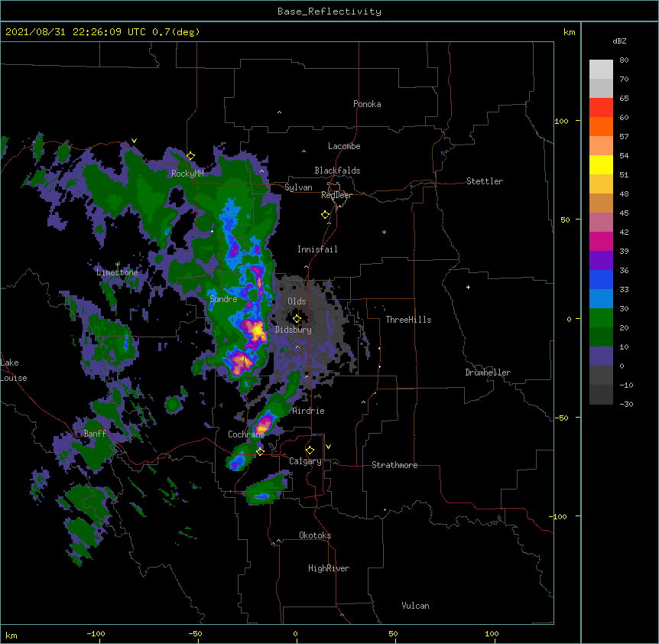Click the yellow diamond marker near RockyMH

pos(191,156)
